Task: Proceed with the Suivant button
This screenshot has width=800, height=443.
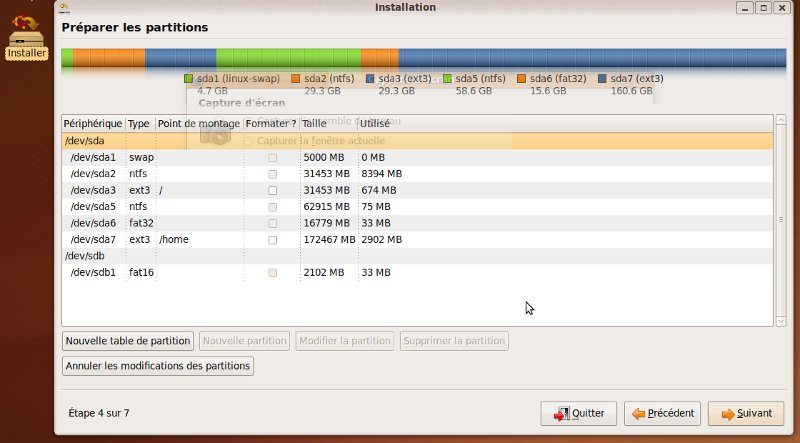Action: click(746, 413)
